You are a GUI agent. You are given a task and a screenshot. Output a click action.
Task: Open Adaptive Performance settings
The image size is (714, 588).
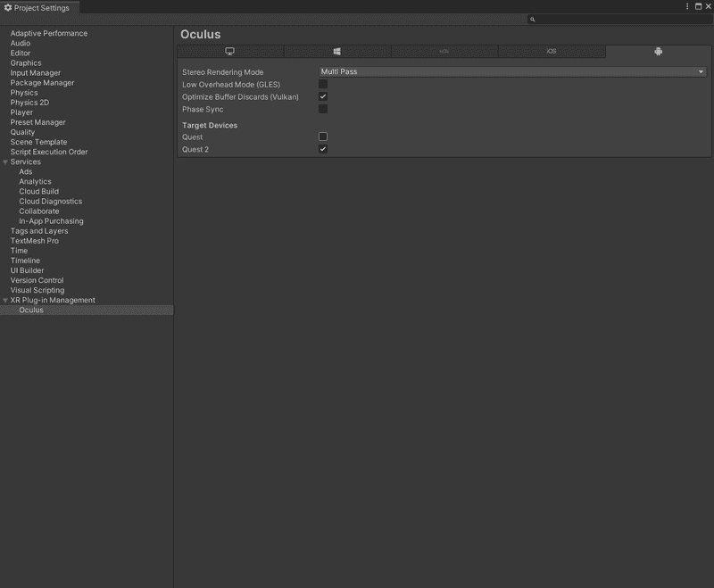point(49,33)
